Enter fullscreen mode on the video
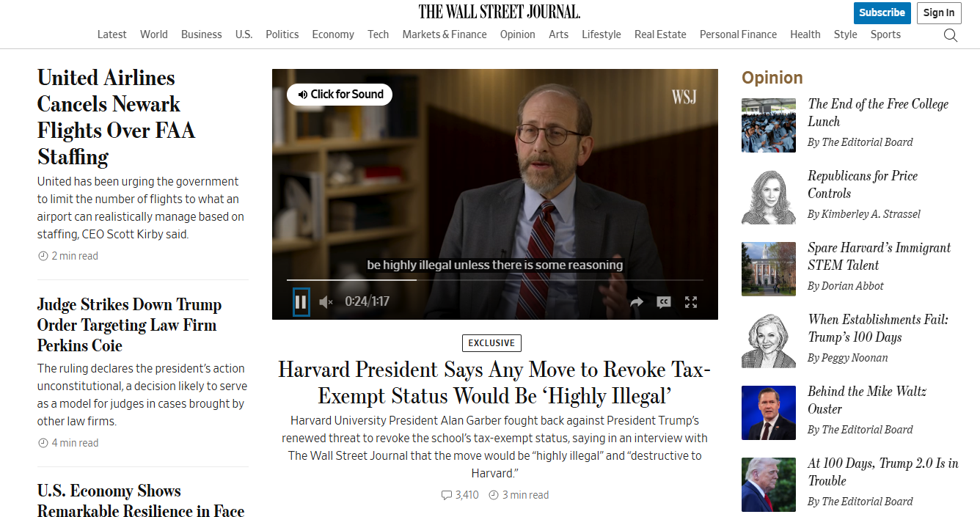 click(691, 302)
